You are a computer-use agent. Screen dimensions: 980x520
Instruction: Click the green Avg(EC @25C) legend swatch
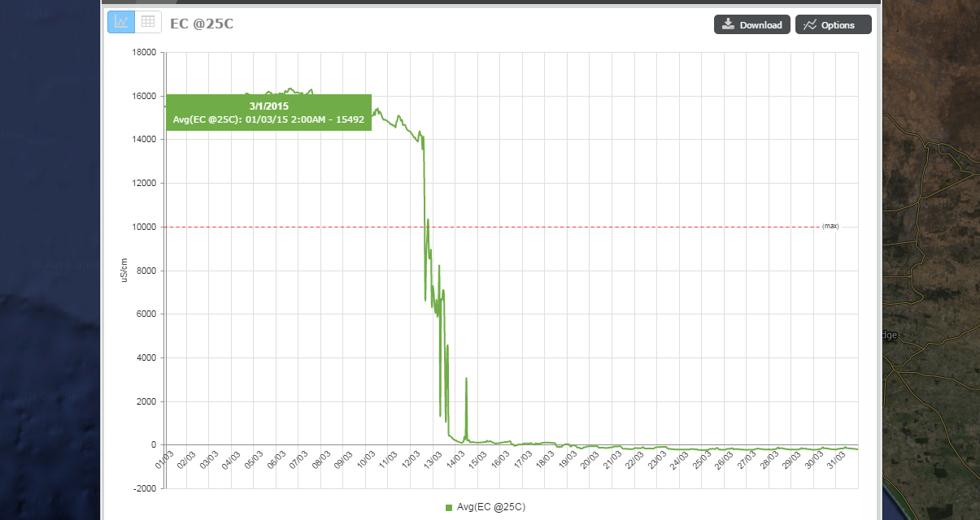pos(449,507)
